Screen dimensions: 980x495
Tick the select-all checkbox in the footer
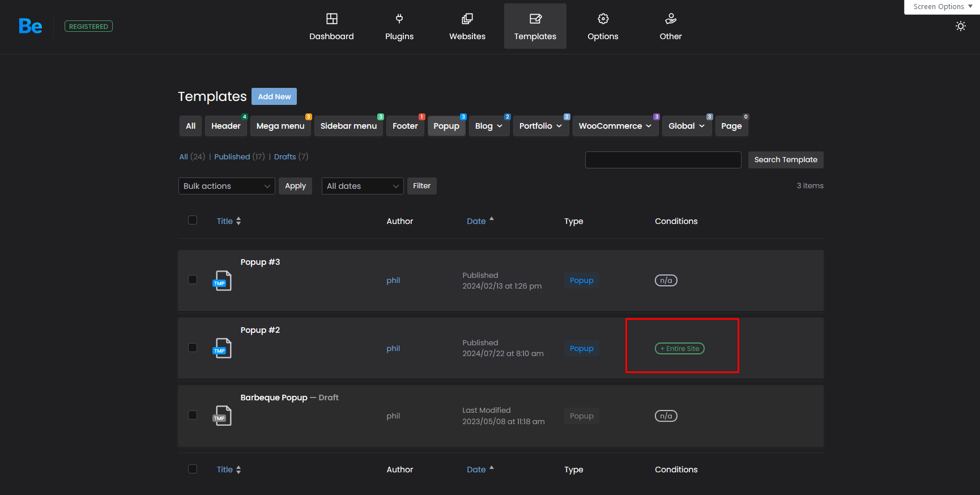click(x=193, y=469)
